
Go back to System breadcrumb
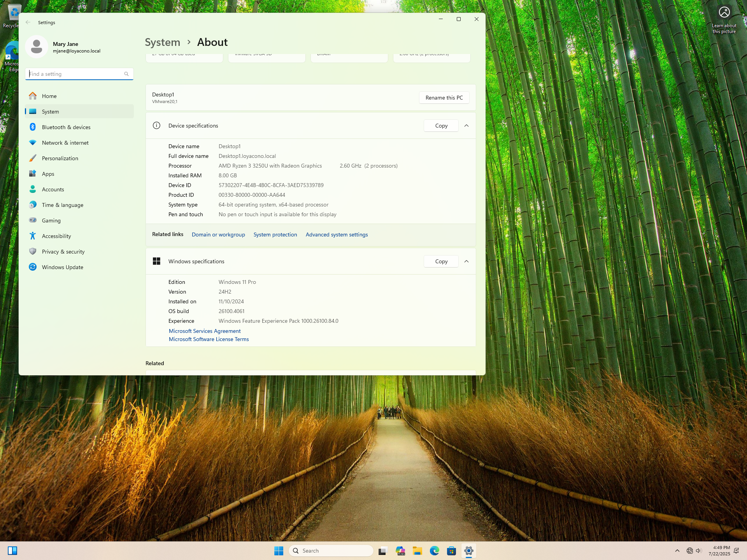[163, 42]
